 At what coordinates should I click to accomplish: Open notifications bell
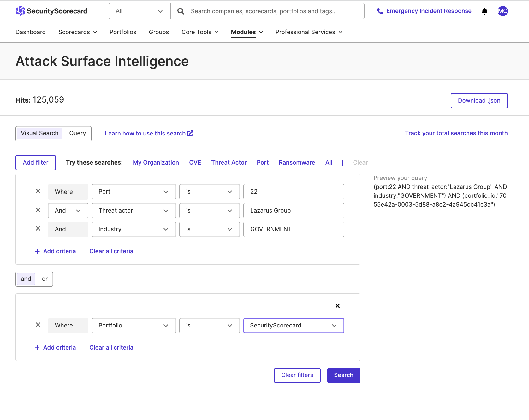(484, 11)
